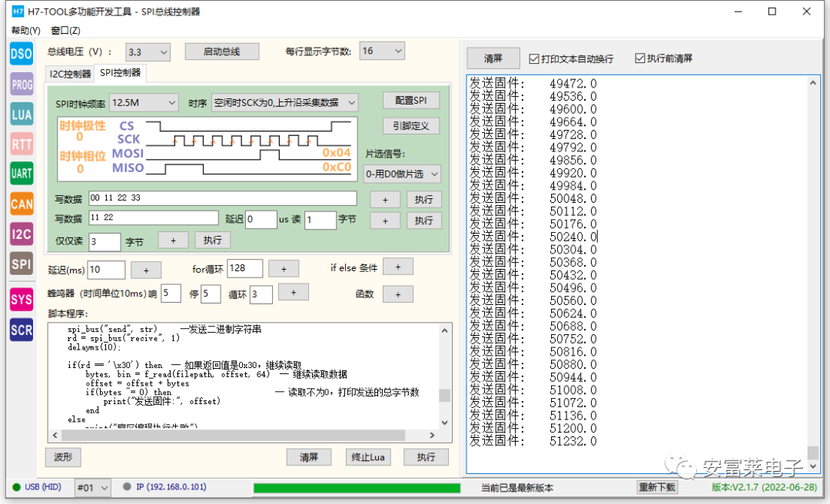Open device number #01 dropdown

(93, 488)
